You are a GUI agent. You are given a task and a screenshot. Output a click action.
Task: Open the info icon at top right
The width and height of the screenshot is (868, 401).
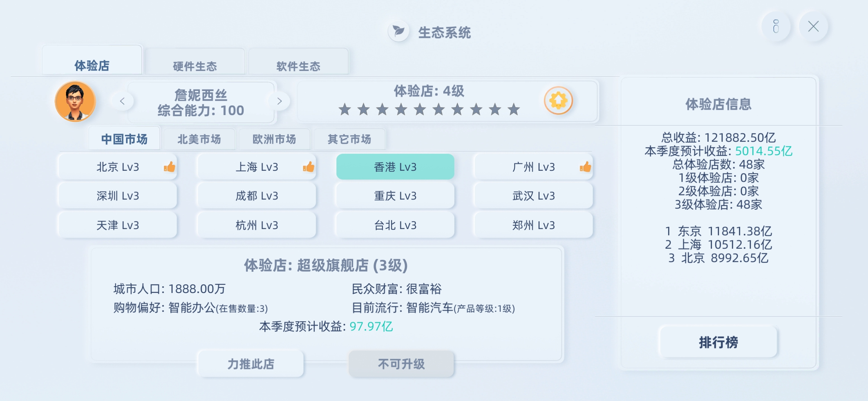[x=776, y=26]
